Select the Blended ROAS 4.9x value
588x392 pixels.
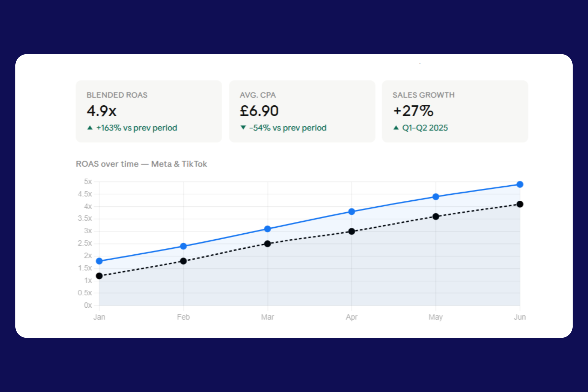102,111
